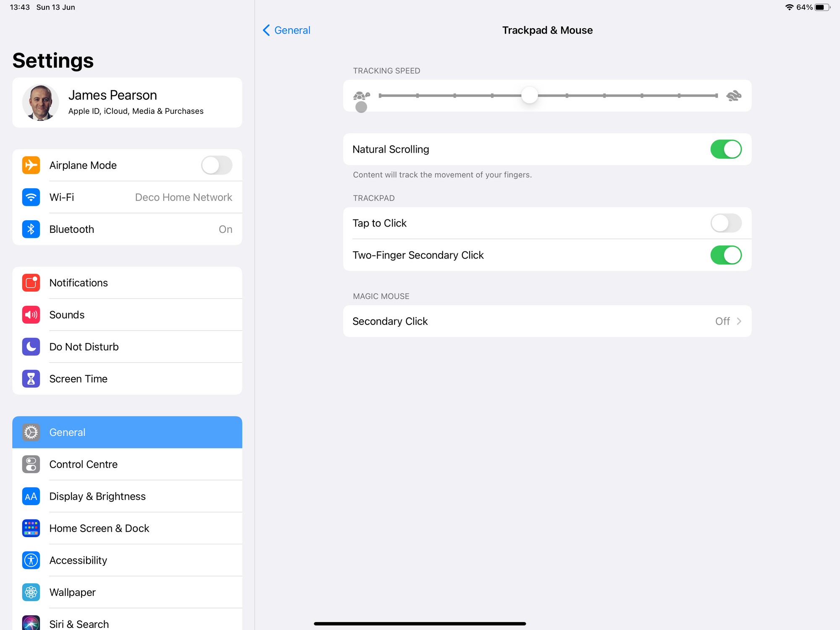The width and height of the screenshot is (840, 630).
Task: Open Do Not Disturb via the moon icon
Action: (x=31, y=346)
